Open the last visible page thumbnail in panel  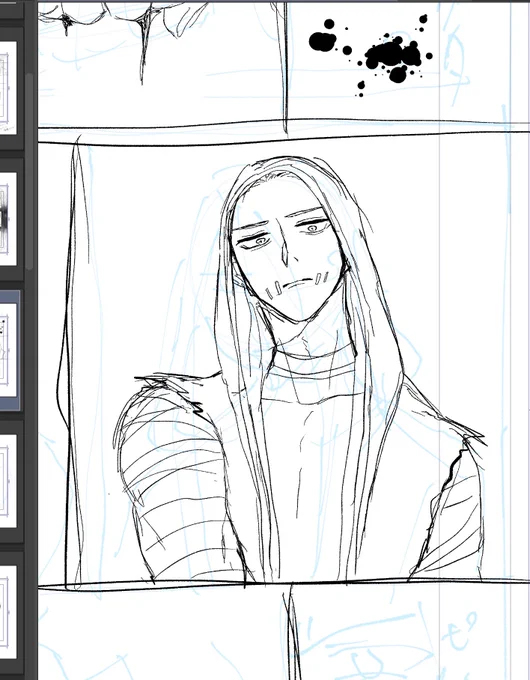click(8, 611)
